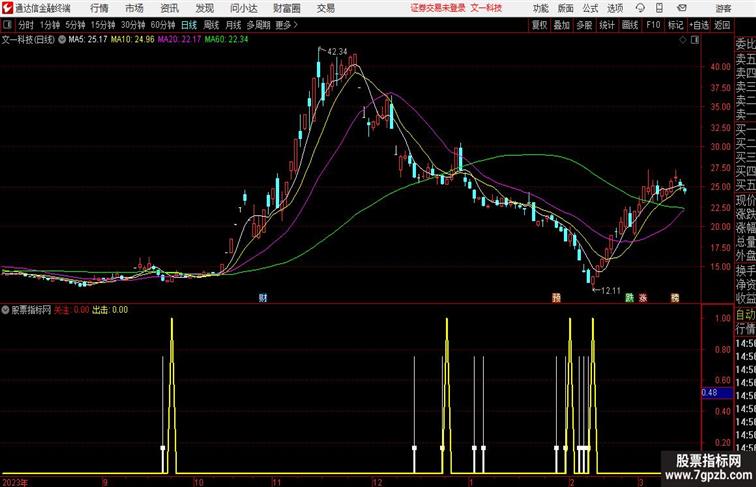Click the 通达信 application logo icon

pos(7,8)
